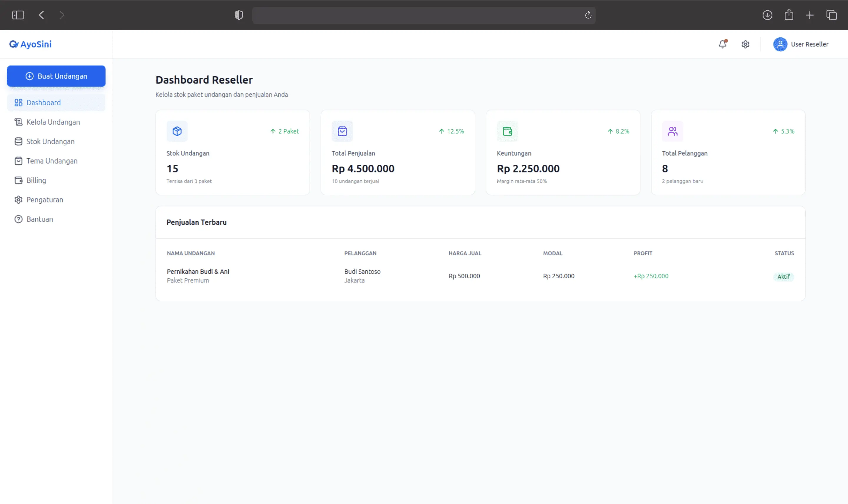848x504 pixels.
Task: Show browser downloads
Action: point(767,15)
